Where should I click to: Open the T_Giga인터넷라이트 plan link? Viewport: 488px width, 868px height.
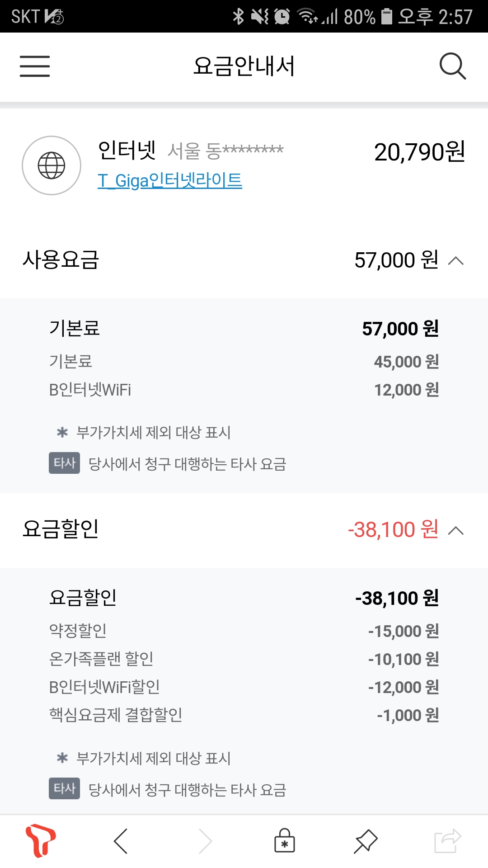170,180
